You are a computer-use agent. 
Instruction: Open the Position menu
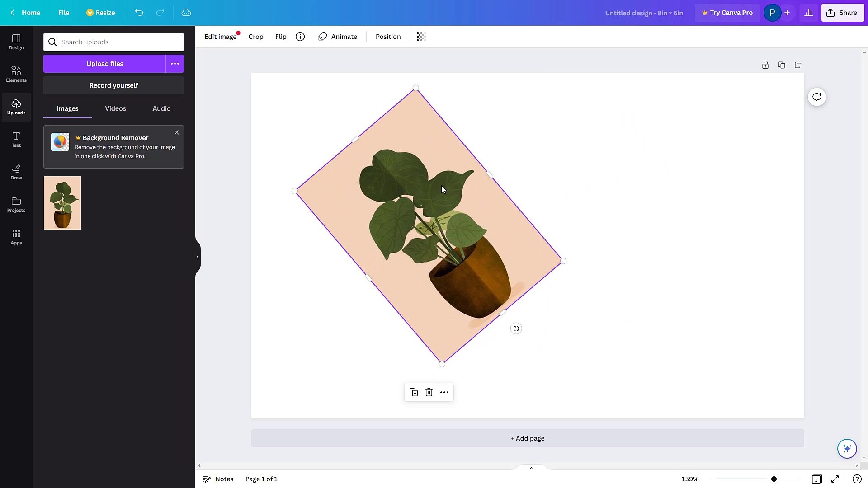[x=388, y=36]
